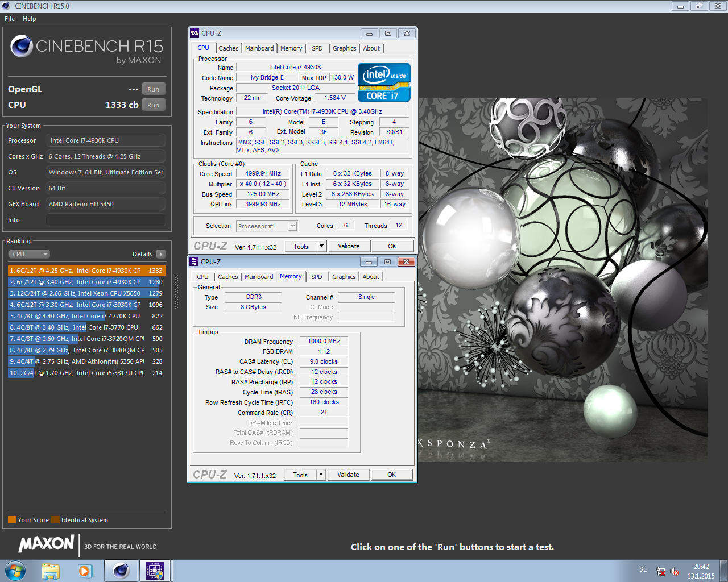Switch to Memory tab in upper CPU-Z
This screenshot has width=728, height=582.
pyautogui.click(x=291, y=49)
